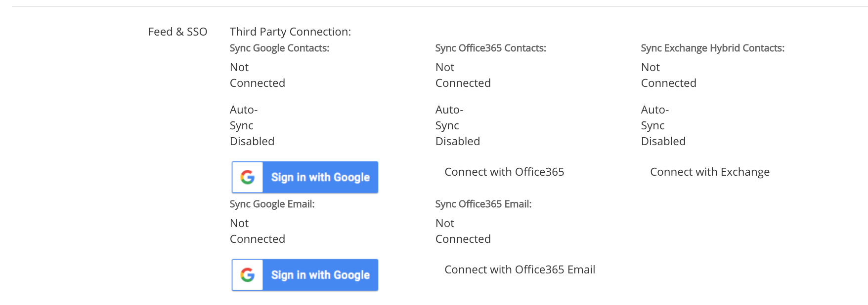Click the Sync Exchange Hybrid Contacts label
868x305 pixels.
(x=713, y=48)
